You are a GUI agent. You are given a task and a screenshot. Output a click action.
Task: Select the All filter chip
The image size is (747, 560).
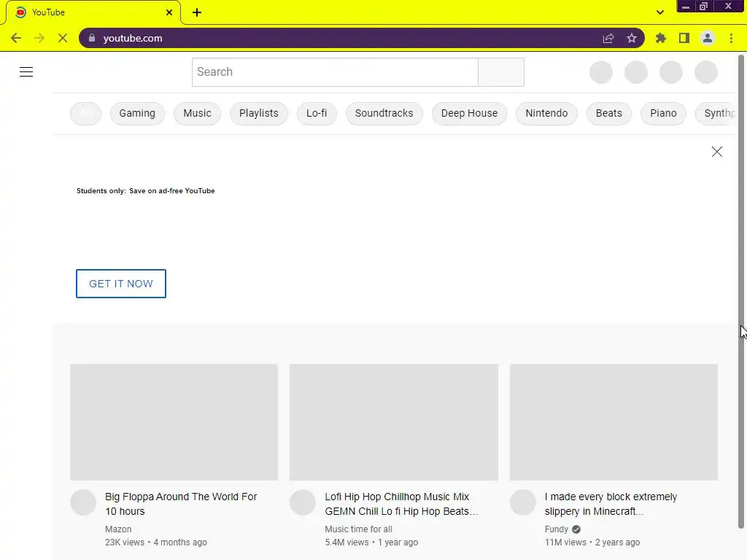(x=86, y=113)
